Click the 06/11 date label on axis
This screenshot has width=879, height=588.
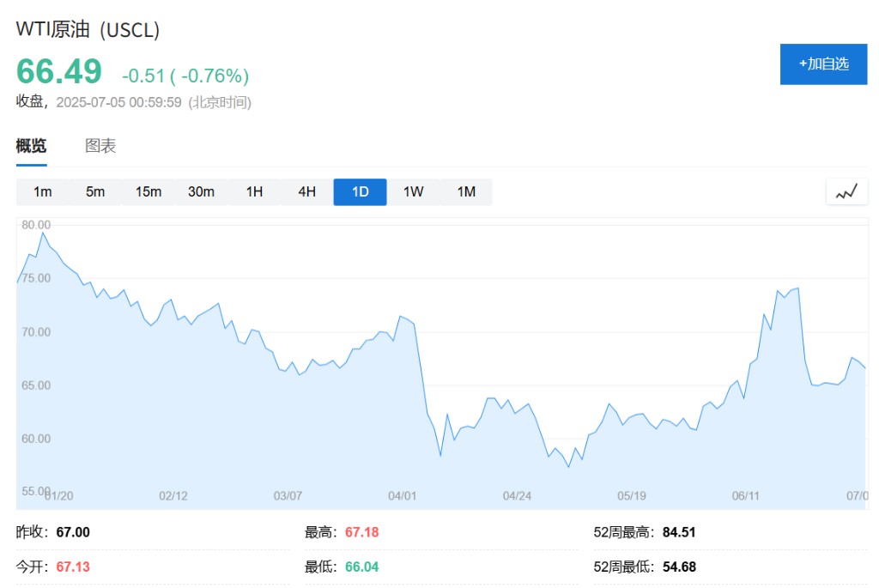click(746, 496)
